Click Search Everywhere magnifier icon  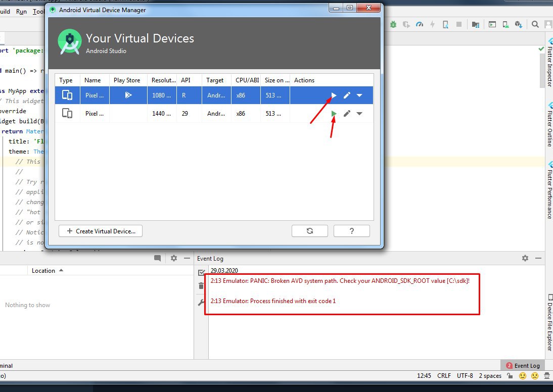[535, 24]
